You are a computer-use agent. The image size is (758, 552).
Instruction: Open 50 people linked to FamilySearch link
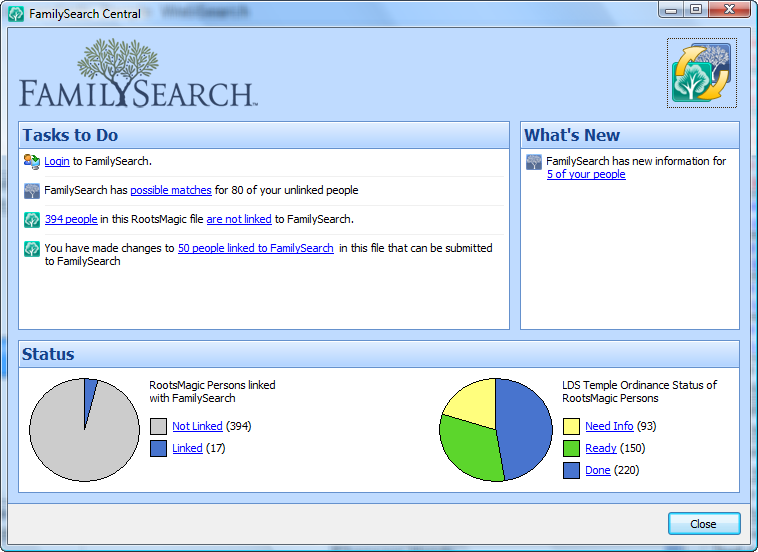point(256,248)
